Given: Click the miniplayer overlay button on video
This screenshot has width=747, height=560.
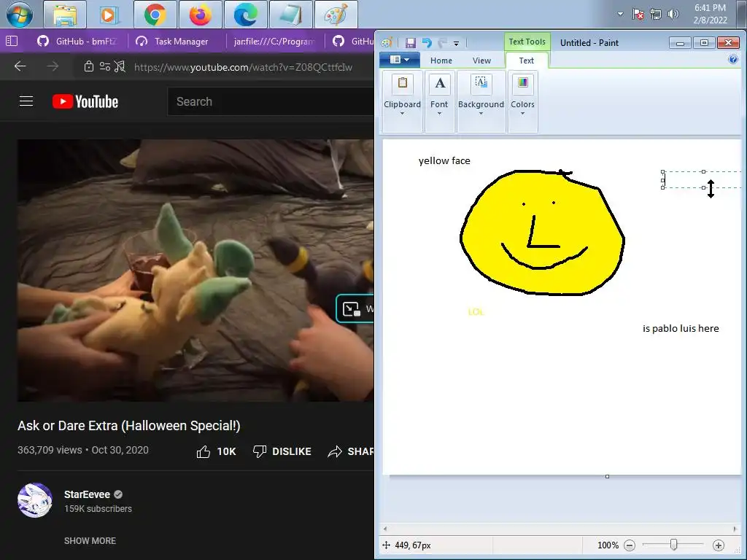Looking at the screenshot, I should 355,308.
